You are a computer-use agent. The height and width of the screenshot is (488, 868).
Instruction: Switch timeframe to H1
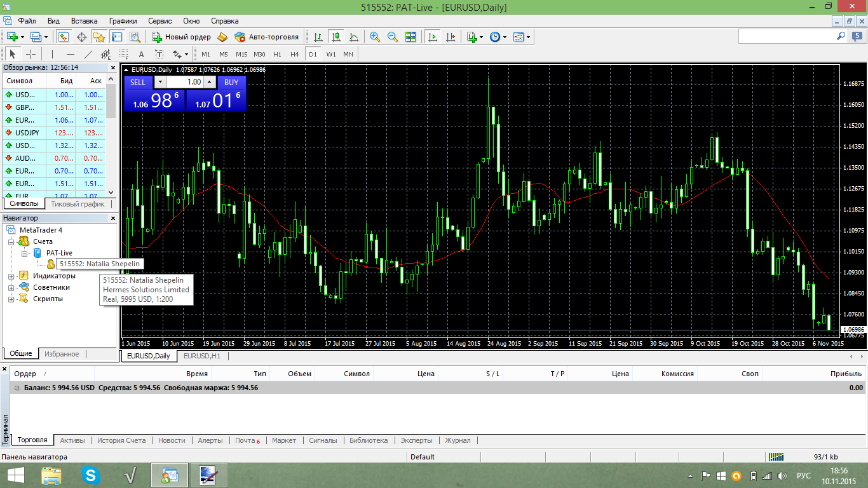point(277,54)
